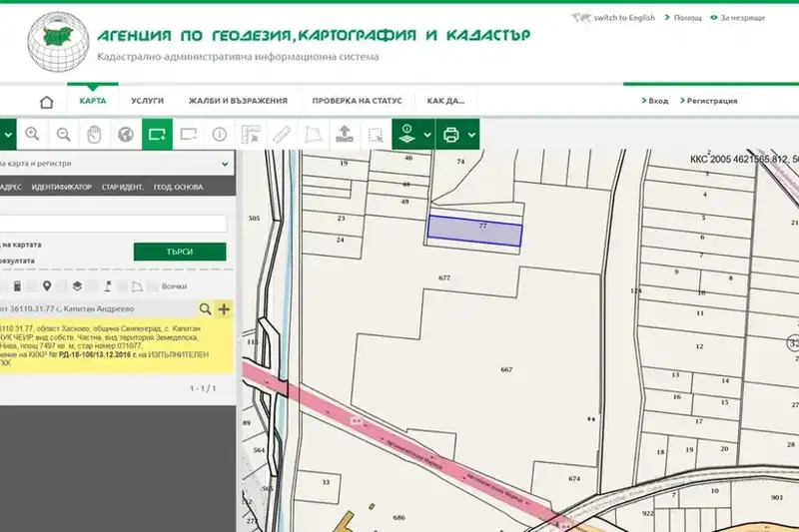Select the zoom out tool
Screen dimensions: 799x532
click(x=63, y=135)
